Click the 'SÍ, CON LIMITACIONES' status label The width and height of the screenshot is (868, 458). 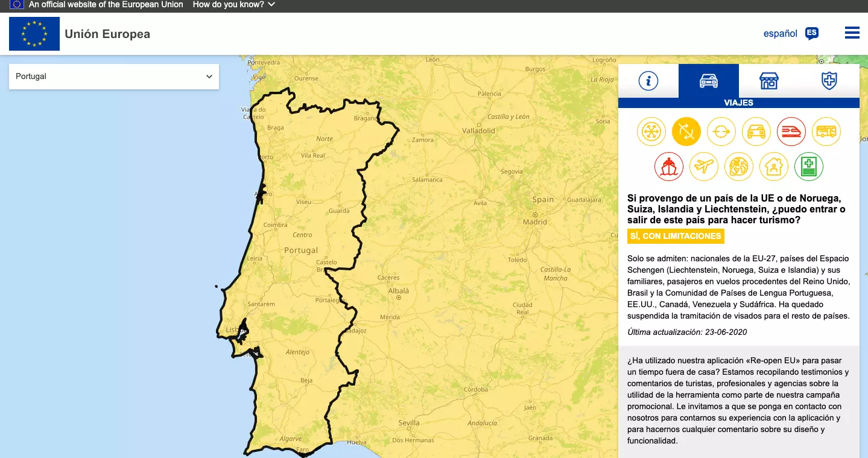pyautogui.click(x=676, y=236)
